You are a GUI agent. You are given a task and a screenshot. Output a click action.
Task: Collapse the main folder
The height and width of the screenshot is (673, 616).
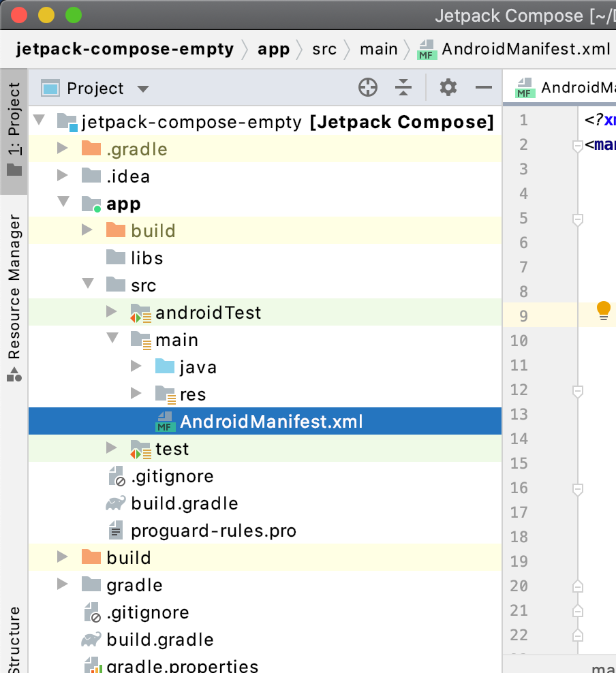112,337
